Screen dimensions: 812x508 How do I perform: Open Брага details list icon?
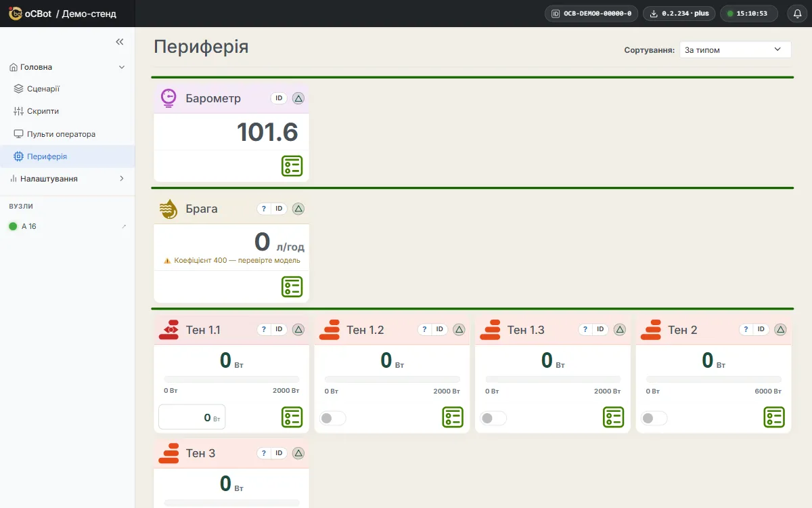[292, 287]
